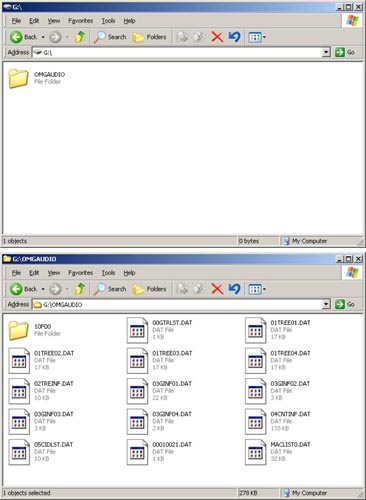Select 05CIDLST.DAT file icon
366x500 pixels.
coord(19,452)
